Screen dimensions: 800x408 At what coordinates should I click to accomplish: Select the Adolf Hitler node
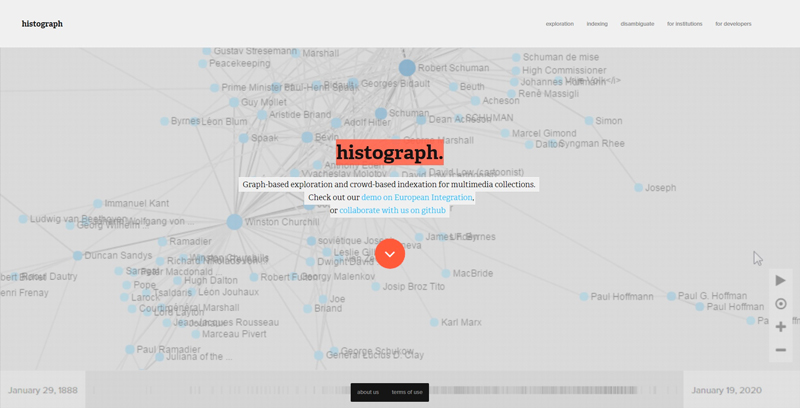tap(336, 123)
